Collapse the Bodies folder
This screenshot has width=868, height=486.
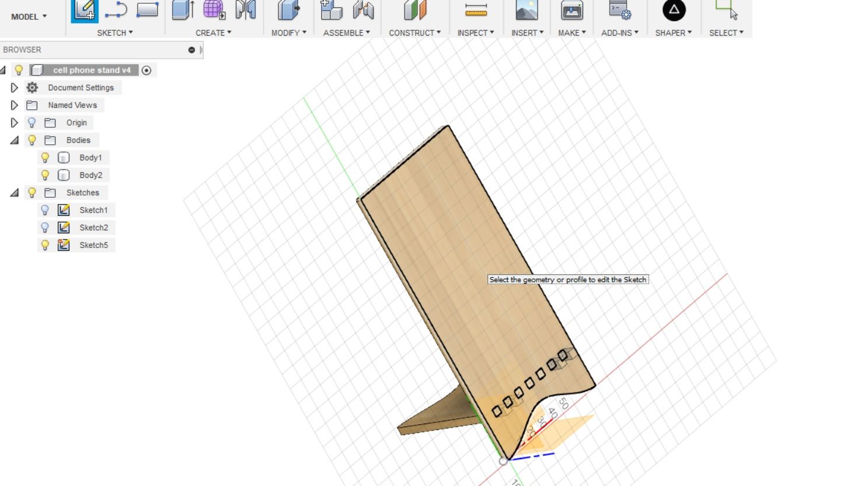[x=14, y=140]
